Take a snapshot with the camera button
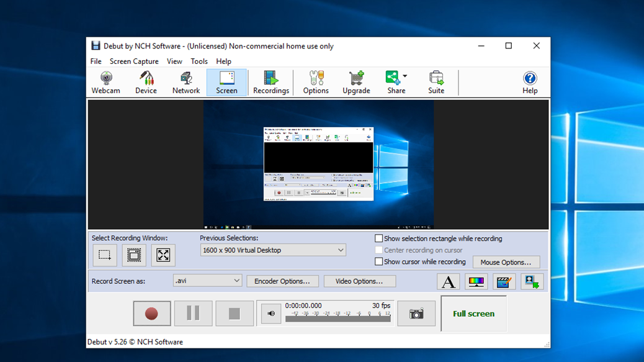This screenshot has height=362, width=644. point(416,314)
